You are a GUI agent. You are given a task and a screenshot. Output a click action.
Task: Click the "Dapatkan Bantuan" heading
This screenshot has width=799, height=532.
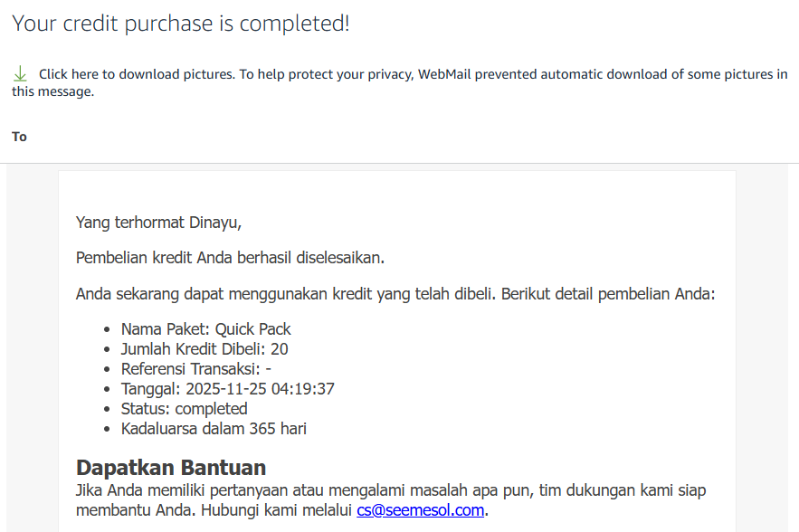point(171,468)
